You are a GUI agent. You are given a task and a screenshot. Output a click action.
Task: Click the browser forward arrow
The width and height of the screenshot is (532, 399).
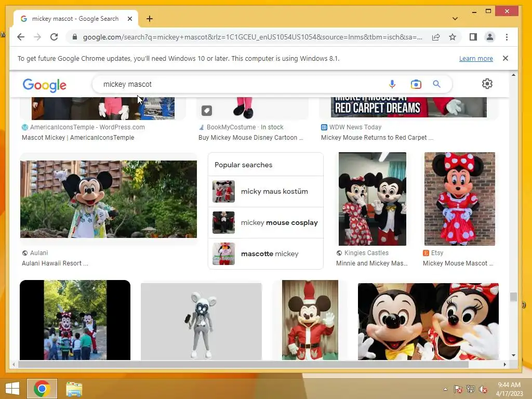tap(37, 37)
